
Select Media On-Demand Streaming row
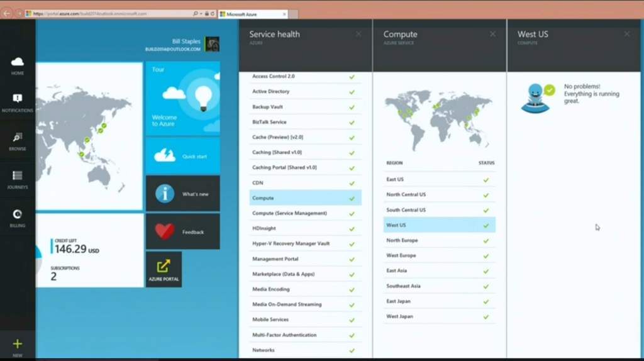305,304
